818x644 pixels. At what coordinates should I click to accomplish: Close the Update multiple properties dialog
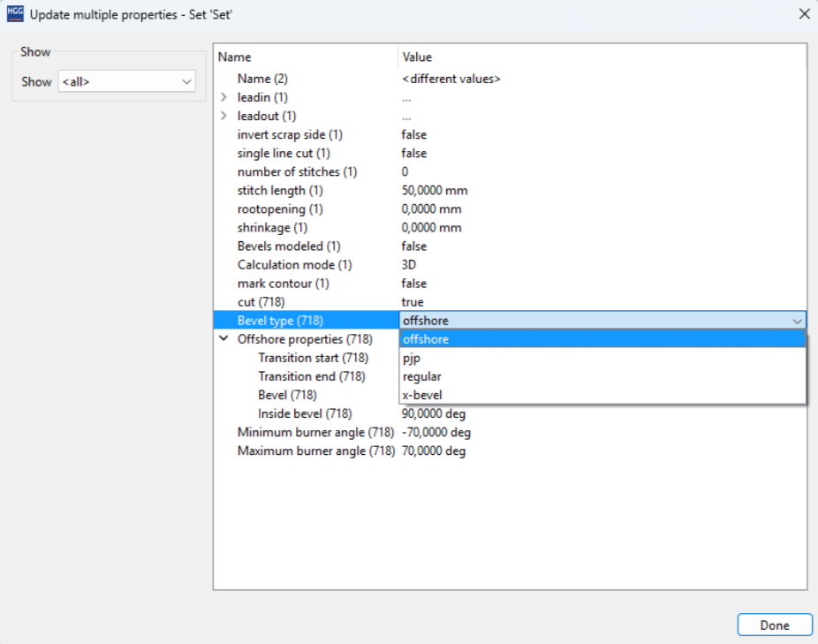(x=804, y=14)
